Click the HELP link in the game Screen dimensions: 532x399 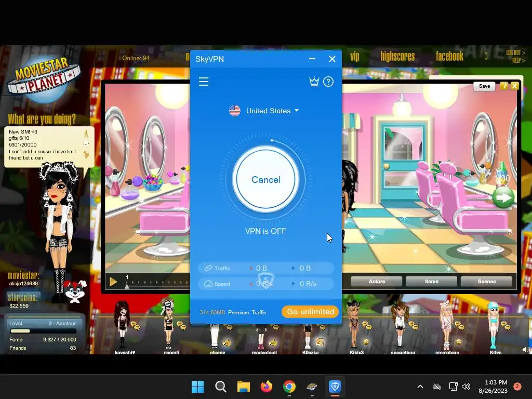(518, 60)
